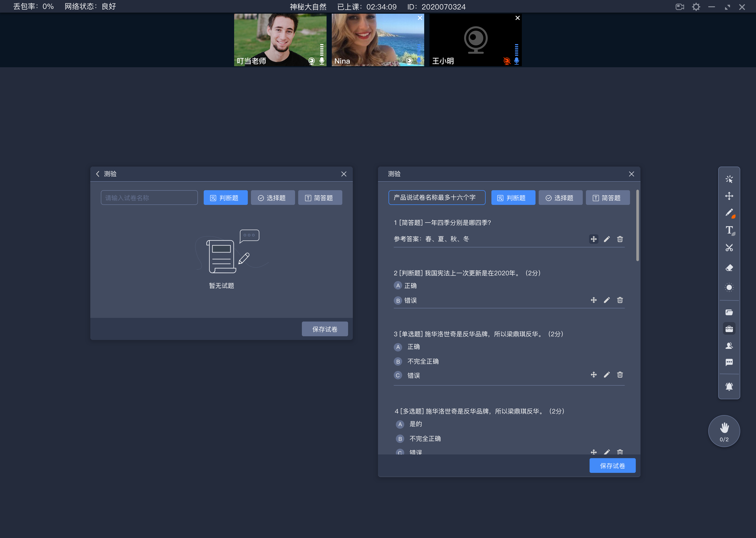Viewport: 756px width, 538px height.
Task: Click the chat/message panel icon
Action: pyautogui.click(x=729, y=364)
